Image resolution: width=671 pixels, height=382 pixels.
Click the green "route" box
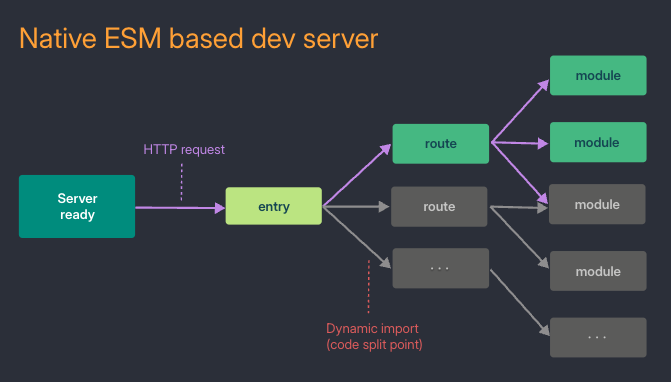point(441,144)
